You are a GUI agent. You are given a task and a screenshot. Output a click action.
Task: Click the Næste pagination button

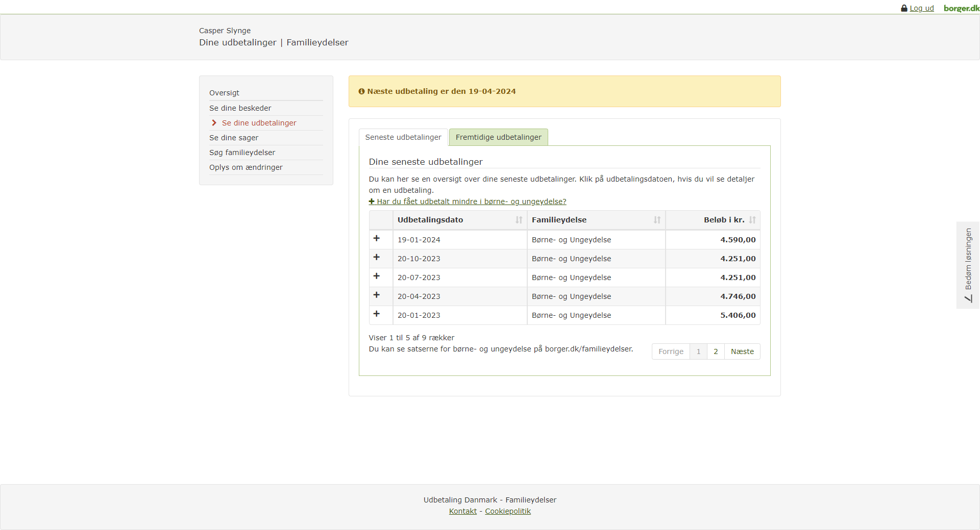click(742, 351)
